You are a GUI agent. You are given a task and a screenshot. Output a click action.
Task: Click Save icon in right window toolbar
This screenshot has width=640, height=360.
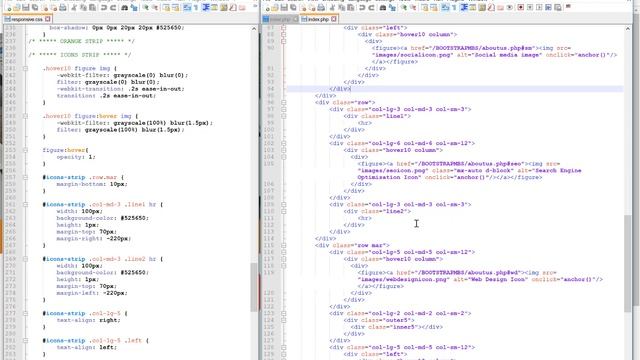[x=284, y=7]
